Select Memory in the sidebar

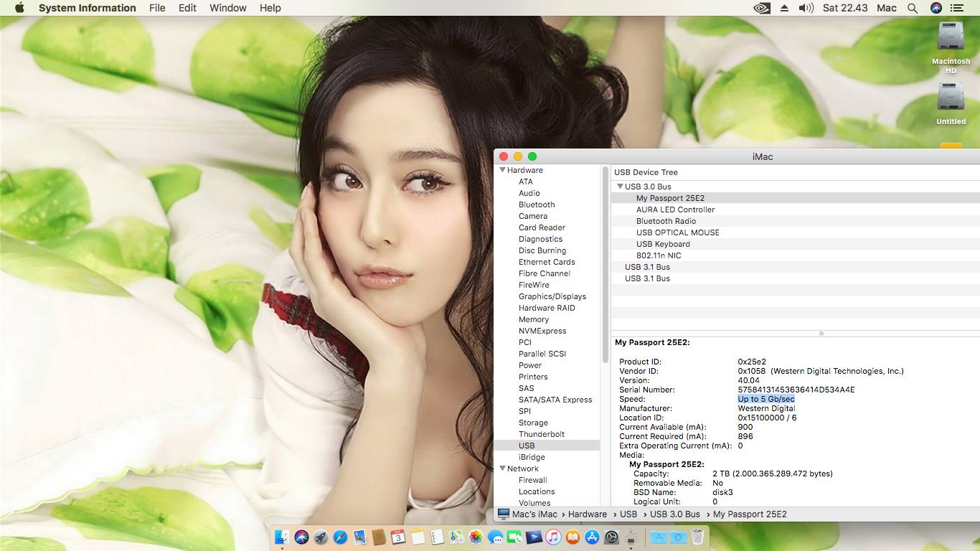pyautogui.click(x=534, y=319)
